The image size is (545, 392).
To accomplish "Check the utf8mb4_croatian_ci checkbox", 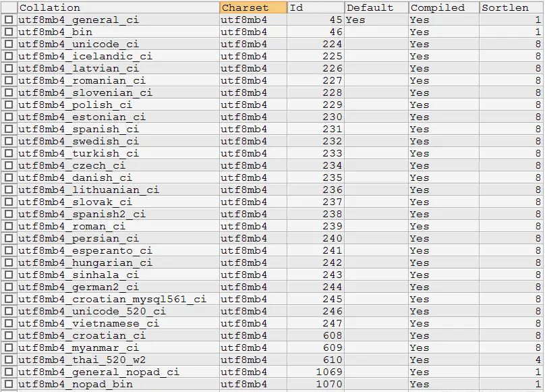I will (9, 335).
